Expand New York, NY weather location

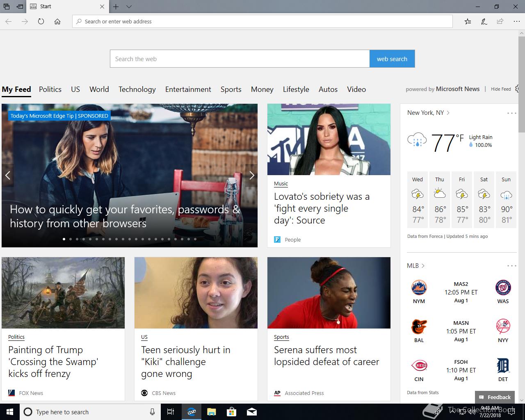(428, 113)
